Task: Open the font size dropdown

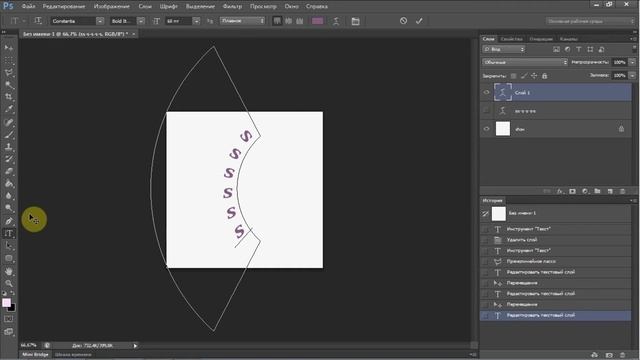Action: tap(196, 21)
